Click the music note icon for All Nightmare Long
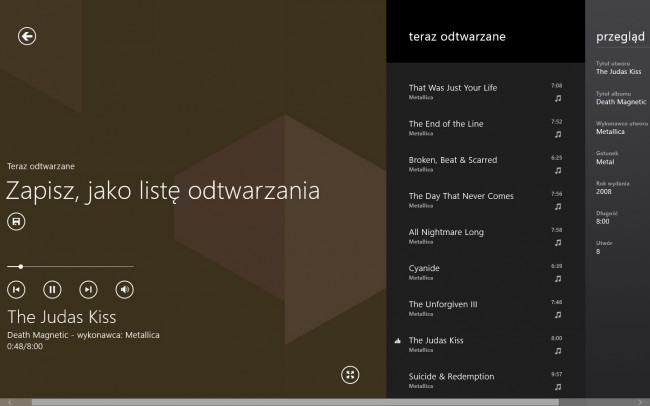 (558, 243)
